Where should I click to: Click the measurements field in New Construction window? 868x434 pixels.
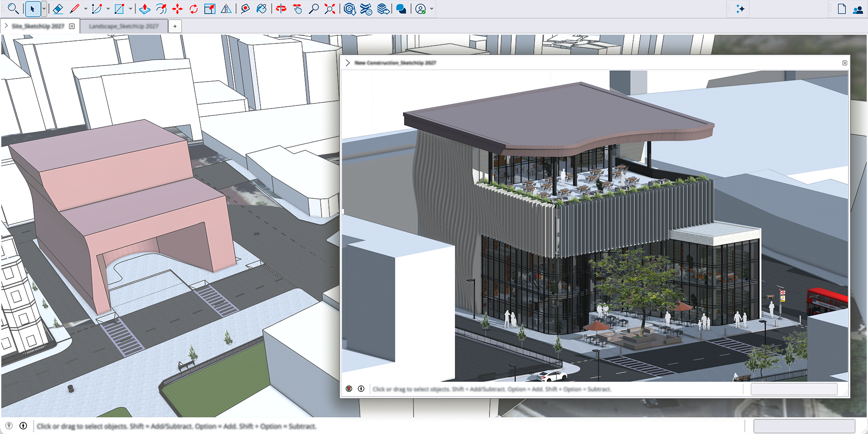point(794,389)
